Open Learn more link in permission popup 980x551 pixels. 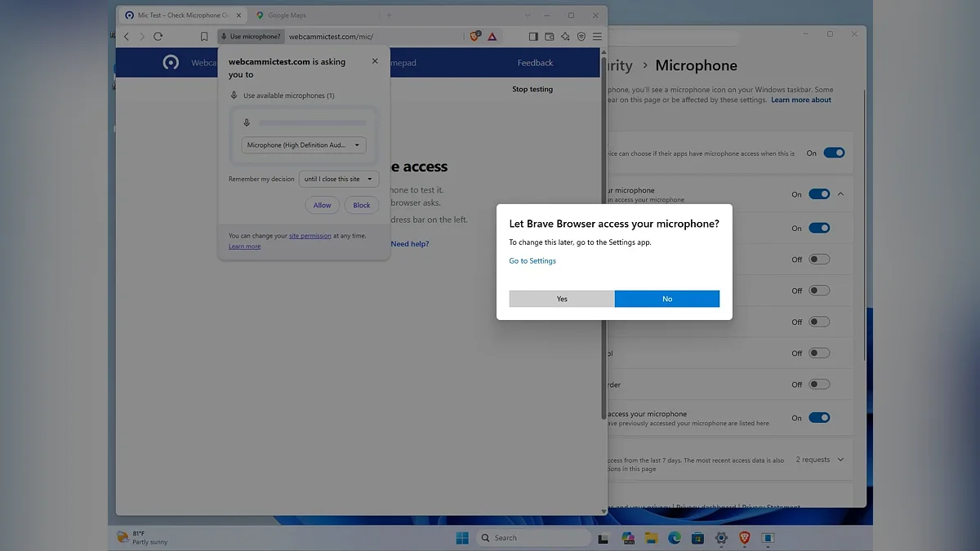tap(245, 247)
